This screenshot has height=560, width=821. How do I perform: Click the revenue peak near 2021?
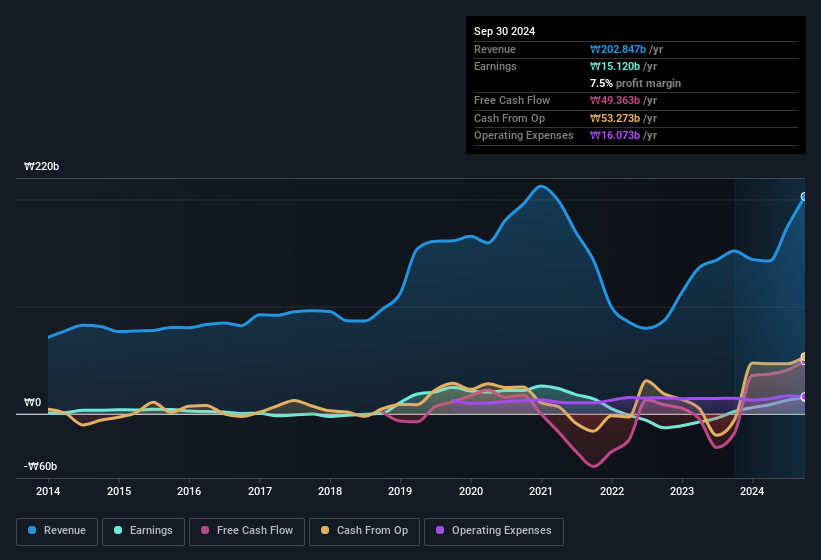point(542,186)
